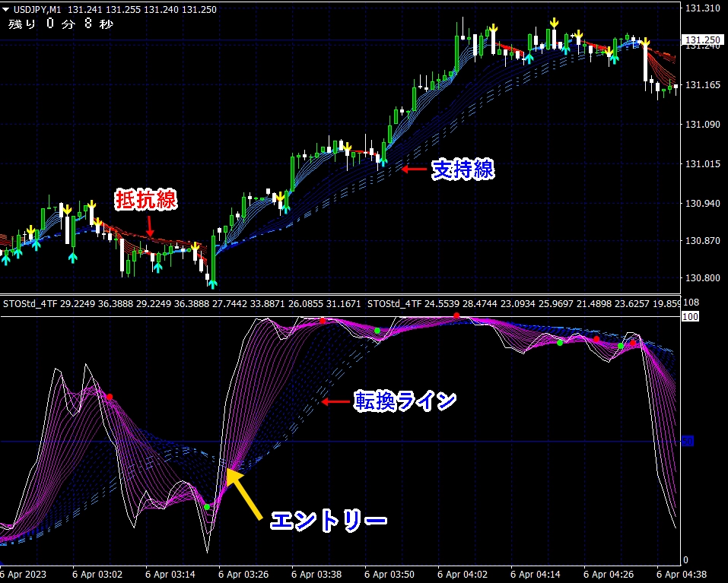Viewport: 728px width, 583px height.
Task: Select the 支持線 blue text label
Action: point(463,170)
